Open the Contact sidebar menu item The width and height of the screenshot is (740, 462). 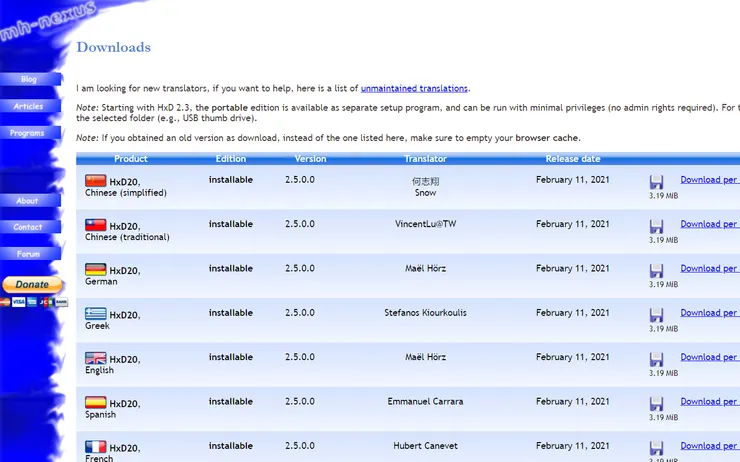(30, 227)
